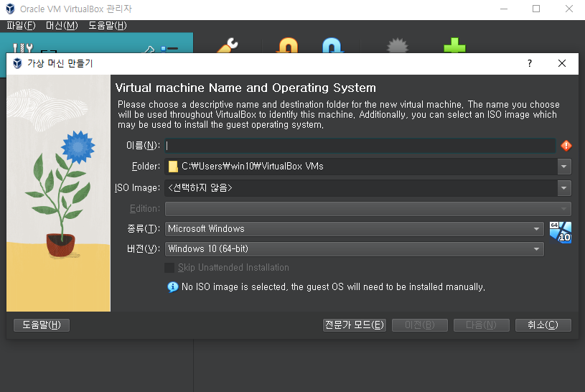Click the flower illustration in the wizard
Image resolution: width=585 pixels, height=392 pixels.
[59, 193]
